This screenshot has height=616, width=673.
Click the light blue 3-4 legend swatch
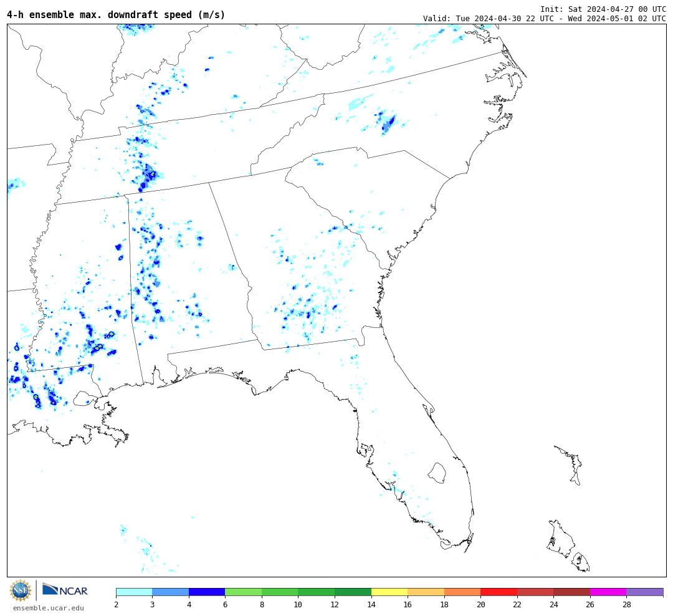coord(170,592)
